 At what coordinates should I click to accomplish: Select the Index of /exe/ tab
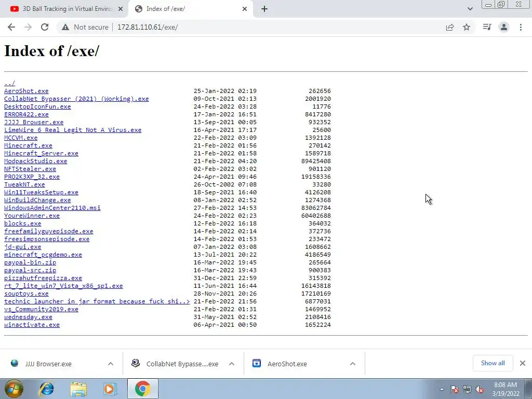click(x=190, y=9)
